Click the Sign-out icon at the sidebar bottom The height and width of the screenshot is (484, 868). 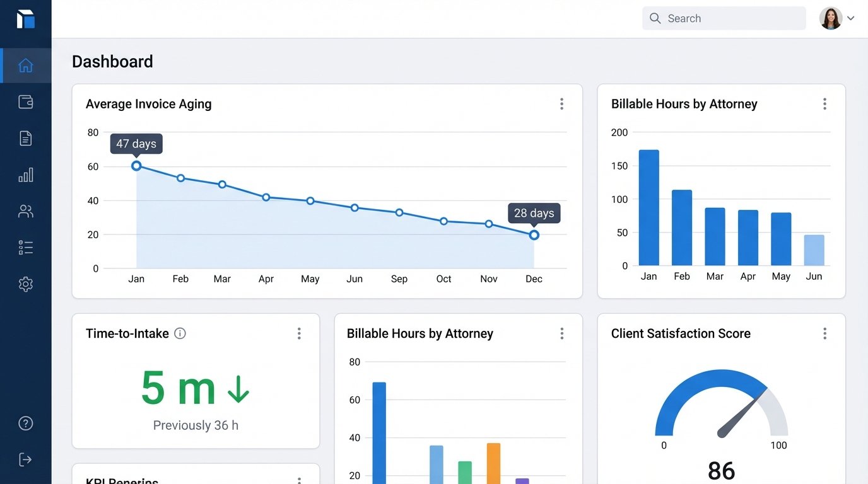(x=25, y=459)
